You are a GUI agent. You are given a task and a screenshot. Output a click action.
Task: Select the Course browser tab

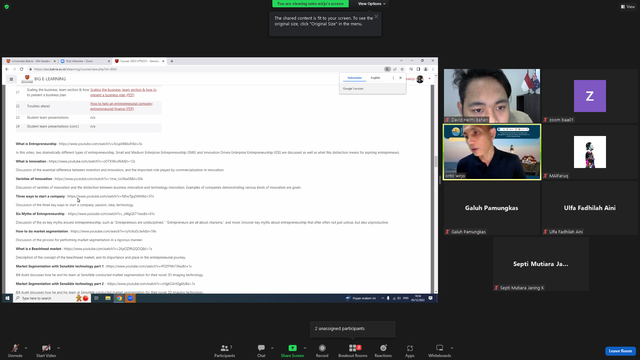(139, 61)
